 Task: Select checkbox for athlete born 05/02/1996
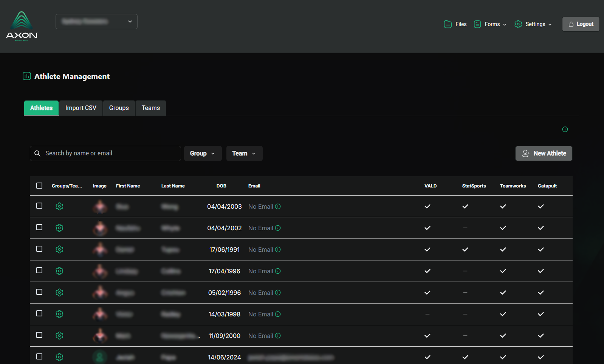[x=39, y=292]
